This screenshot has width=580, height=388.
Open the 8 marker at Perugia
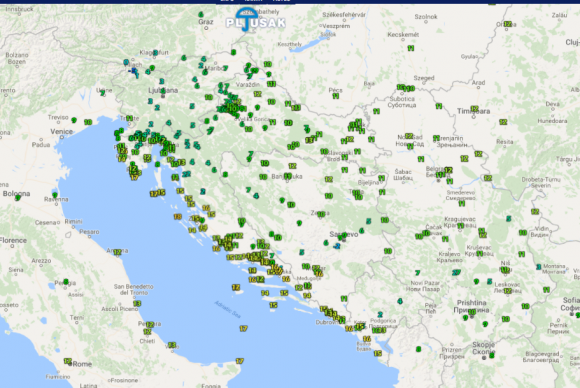pos(66,282)
